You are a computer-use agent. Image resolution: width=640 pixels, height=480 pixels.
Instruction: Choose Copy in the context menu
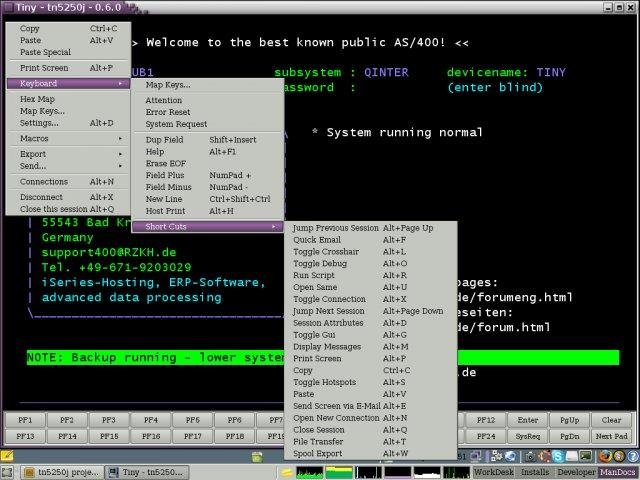click(x=68, y=29)
